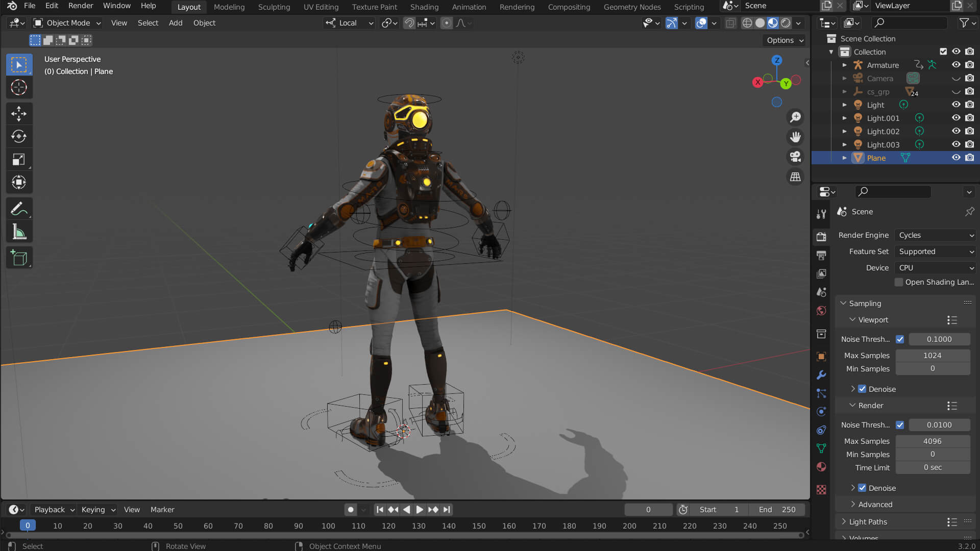Image resolution: width=980 pixels, height=551 pixels.
Task: Choose the Add Cube tool
Action: 19,258
